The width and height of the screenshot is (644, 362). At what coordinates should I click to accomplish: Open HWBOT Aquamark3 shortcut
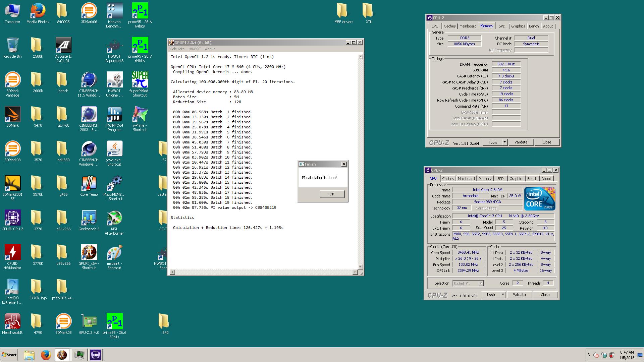coord(114,50)
